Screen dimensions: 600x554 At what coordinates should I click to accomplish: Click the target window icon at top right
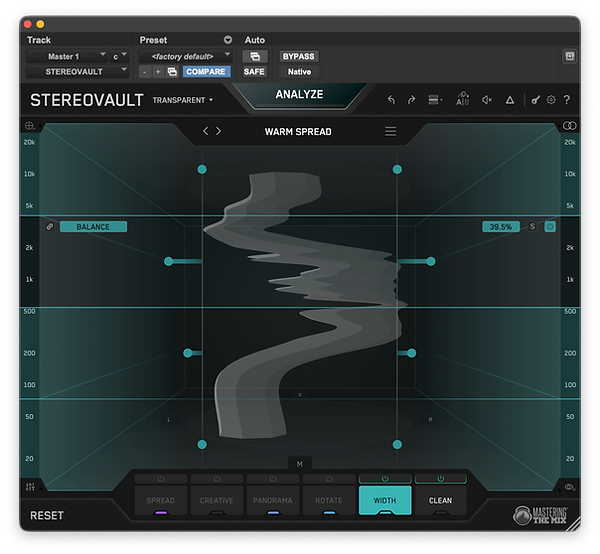pyautogui.click(x=569, y=56)
